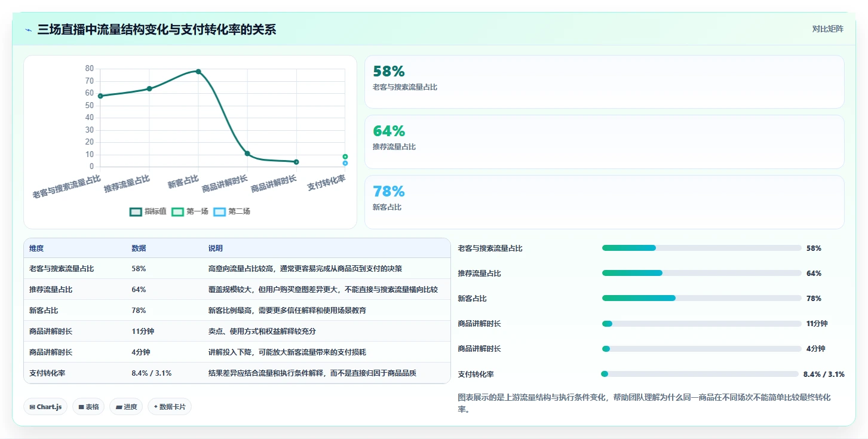Select the chart point above the 推荐流量占比 axis label
Image resolution: width=868 pixels, height=439 pixels.
[x=149, y=88]
